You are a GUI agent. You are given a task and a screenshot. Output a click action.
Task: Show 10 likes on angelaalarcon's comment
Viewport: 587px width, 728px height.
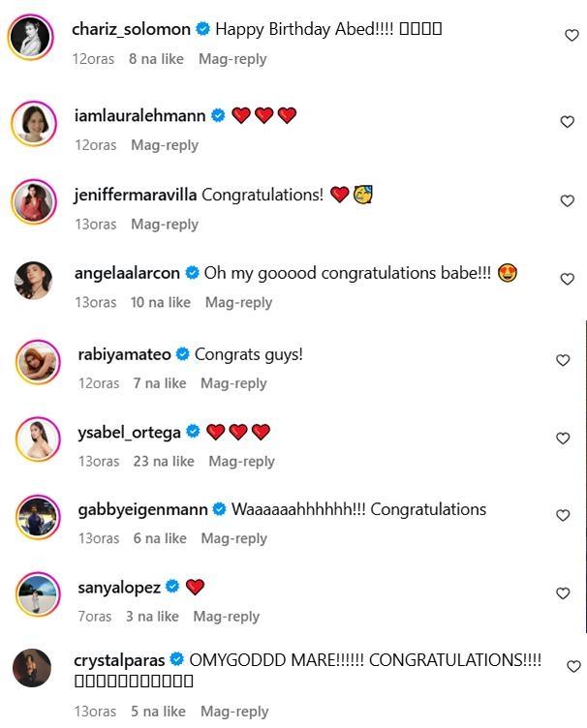coord(161,302)
